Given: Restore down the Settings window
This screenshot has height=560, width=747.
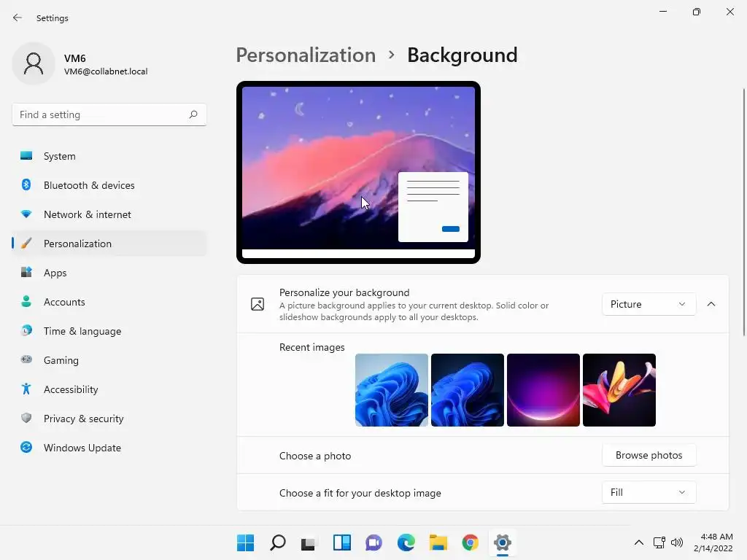Looking at the screenshot, I should 697,12.
